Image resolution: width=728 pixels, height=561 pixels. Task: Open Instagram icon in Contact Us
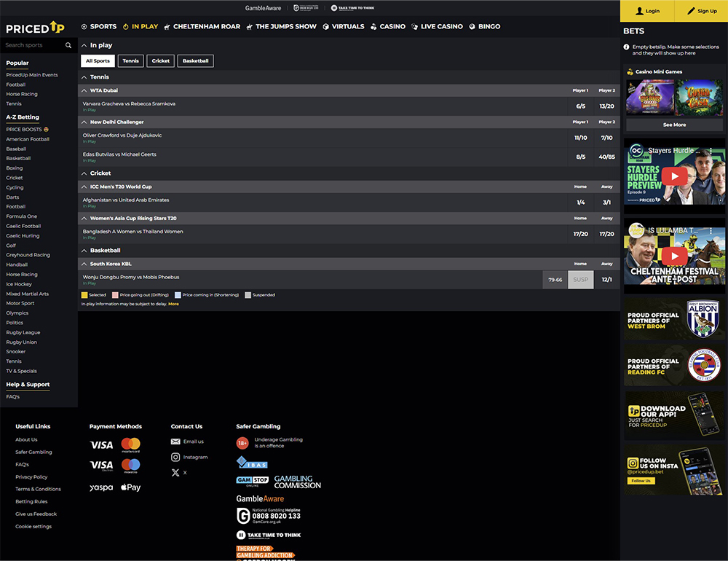(175, 457)
